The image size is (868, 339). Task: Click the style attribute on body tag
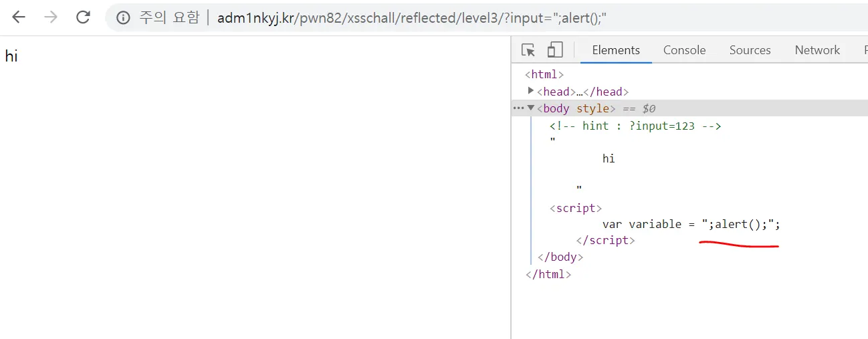point(592,108)
